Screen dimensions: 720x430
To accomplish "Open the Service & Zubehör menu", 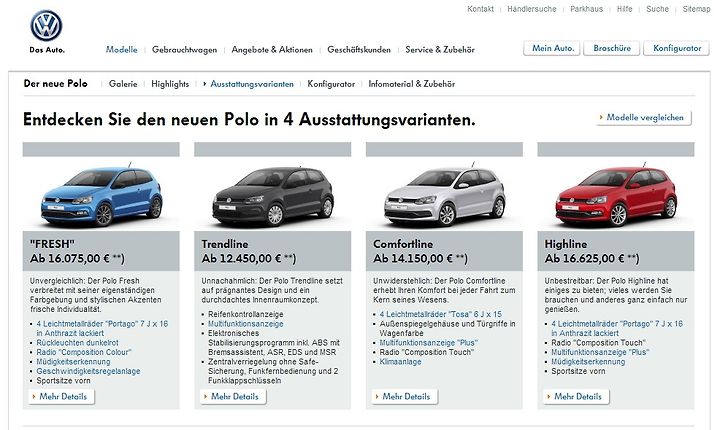I will coord(440,50).
